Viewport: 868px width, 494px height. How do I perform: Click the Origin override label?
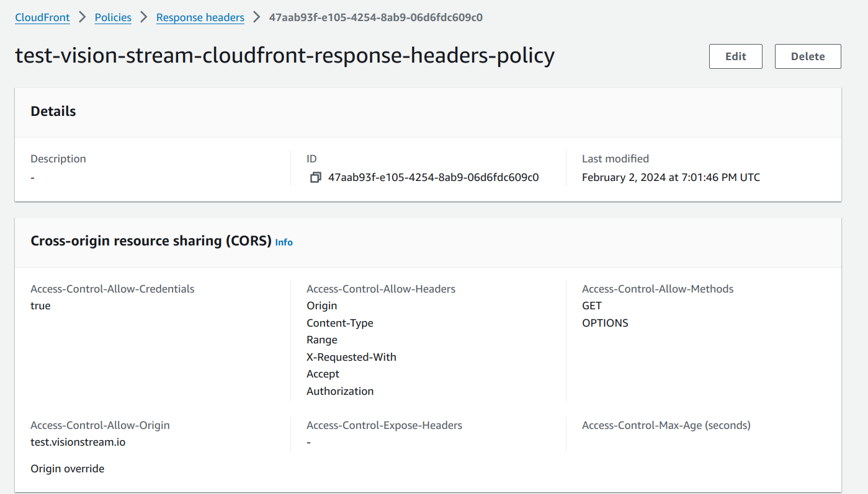pos(67,468)
